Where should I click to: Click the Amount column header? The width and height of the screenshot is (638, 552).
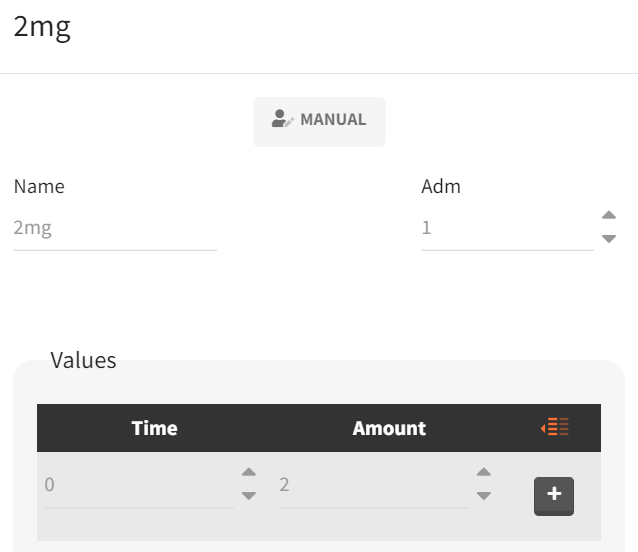click(x=389, y=428)
